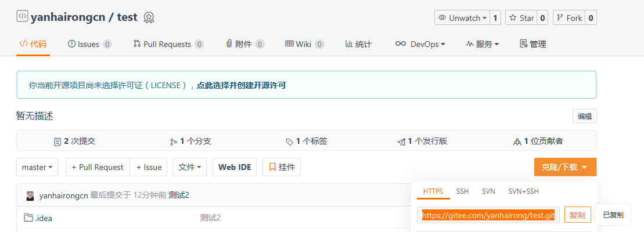644x232 pixels.
Task: Open the yanhairongcn owner link in title
Action: point(68,17)
